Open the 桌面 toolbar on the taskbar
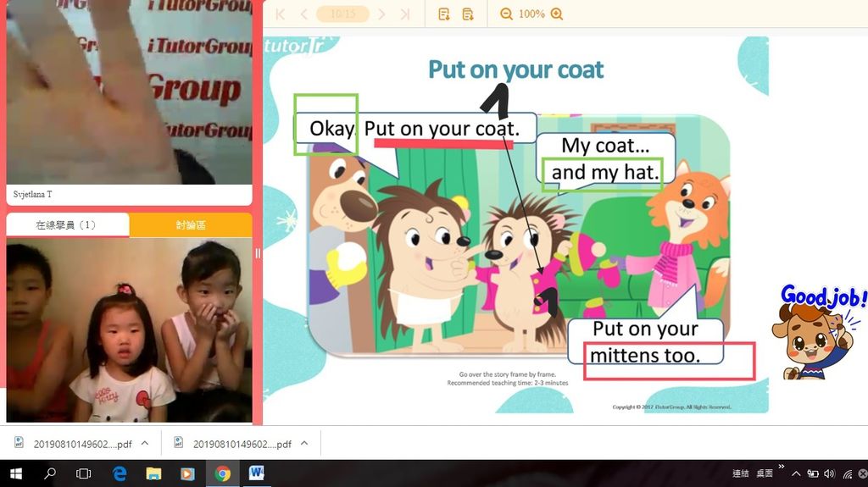Screen dimensions: 868x487 pos(765,473)
